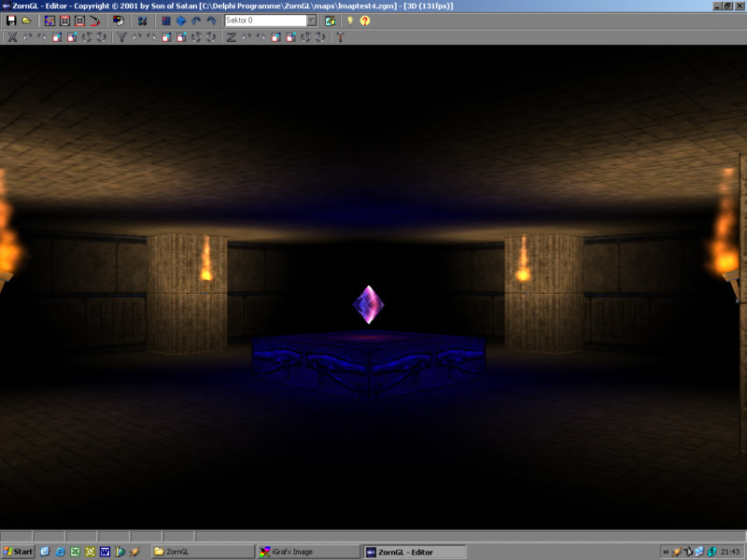Screen dimensions: 747x560
Task: Click the system tray clock
Action: (730, 552)
